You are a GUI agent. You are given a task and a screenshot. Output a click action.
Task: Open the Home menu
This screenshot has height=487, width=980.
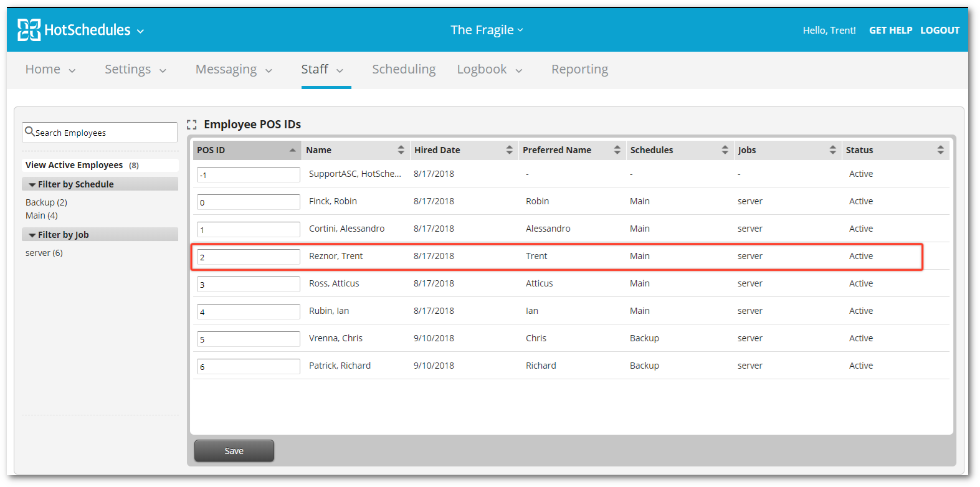(x=43, y=69)
